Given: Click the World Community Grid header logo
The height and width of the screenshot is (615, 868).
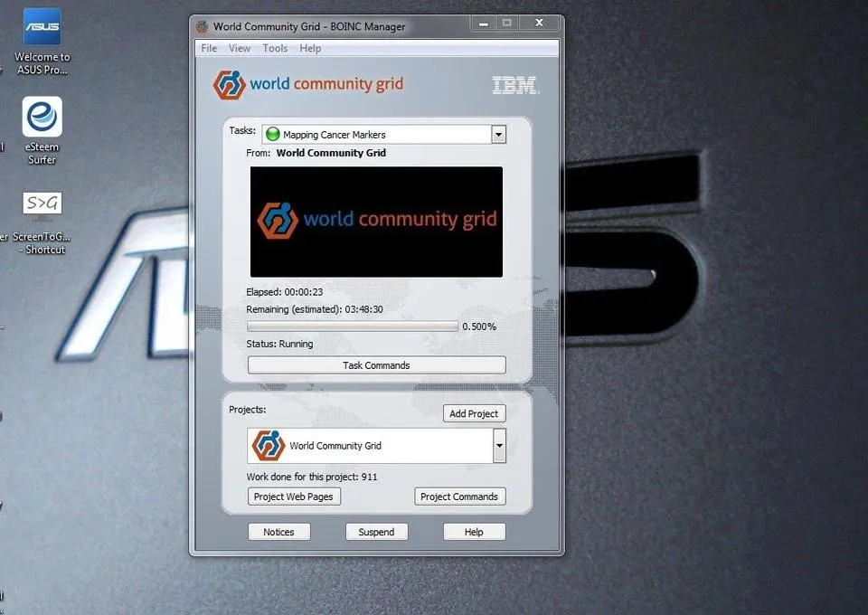Looking at the screenshot, I should (x=308, y=84).
